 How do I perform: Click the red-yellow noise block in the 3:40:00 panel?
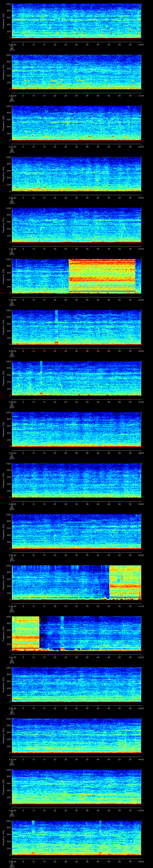click(125, 583)
